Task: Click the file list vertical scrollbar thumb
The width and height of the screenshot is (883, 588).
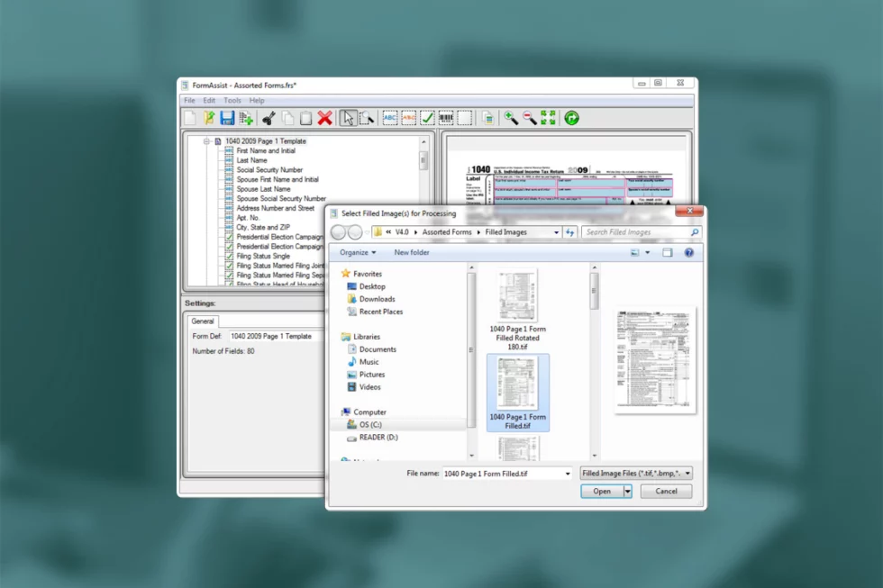Action: [x=594, y=291]
